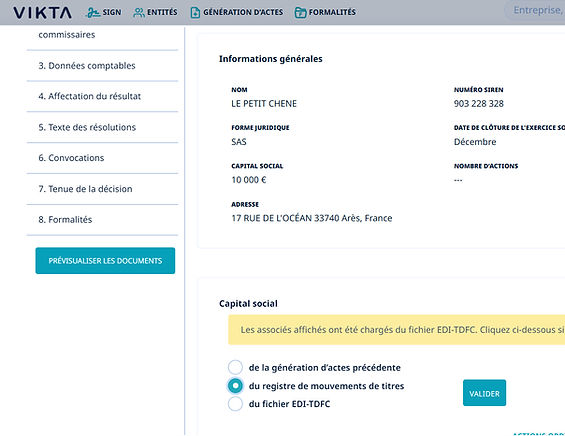The image size is (565, 436).
Task: Select 'du registre de mouvements de titres' option
Action: [x=235, y=386]
